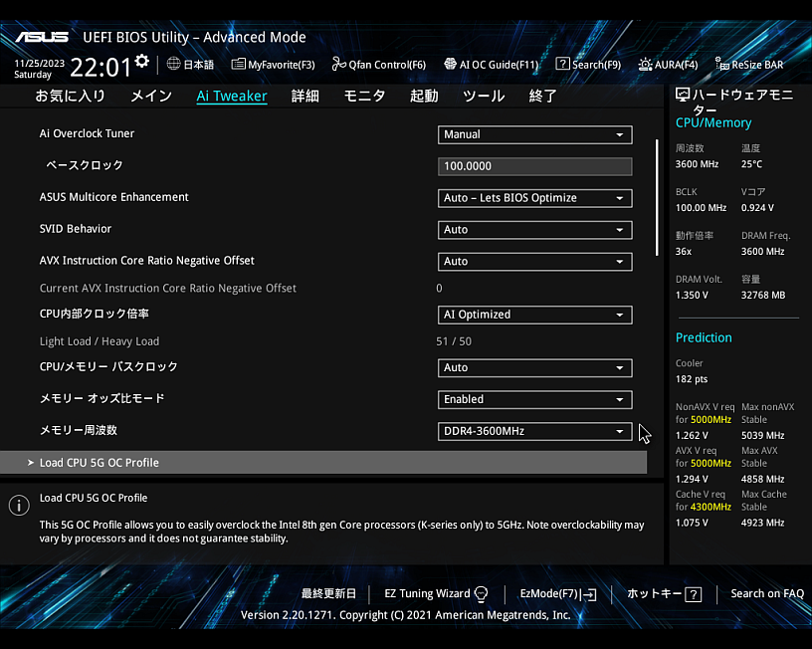The height and width of the screenshot is (649, 812).
Task: Click ベースクロック 100.0000 input field
Action: tap(535, 166)
